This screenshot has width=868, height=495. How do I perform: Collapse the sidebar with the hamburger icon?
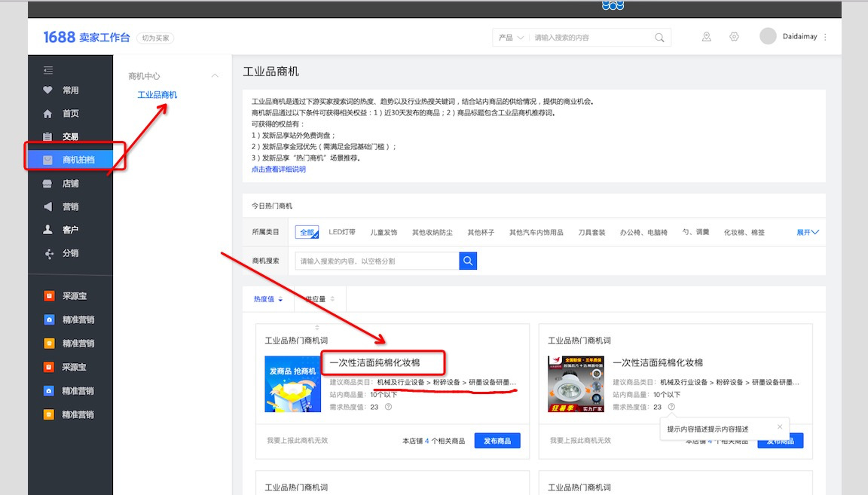click(47, 68)
